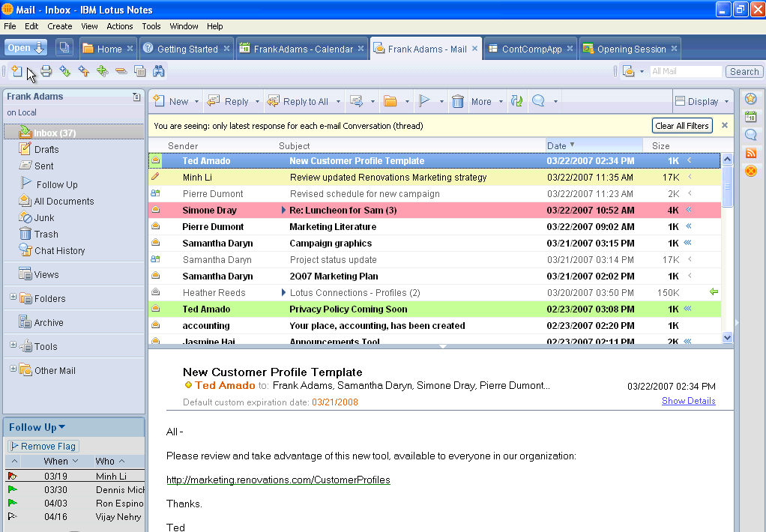766x532 pixels.
Task: Click the trash can delete icon
Action: click(x=458, y=101)
